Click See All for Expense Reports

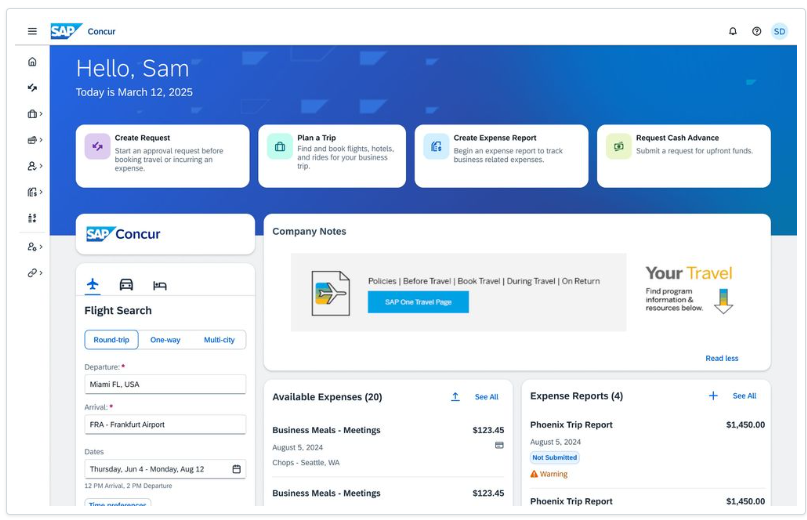pos(744,396)
